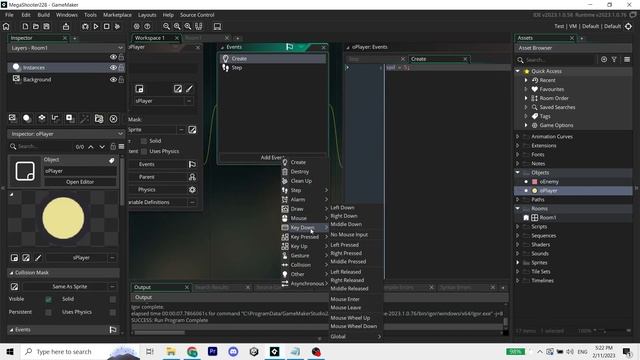Click the Open Editor button
Screen dimensions: 640x360
click(x=80, y=182)
